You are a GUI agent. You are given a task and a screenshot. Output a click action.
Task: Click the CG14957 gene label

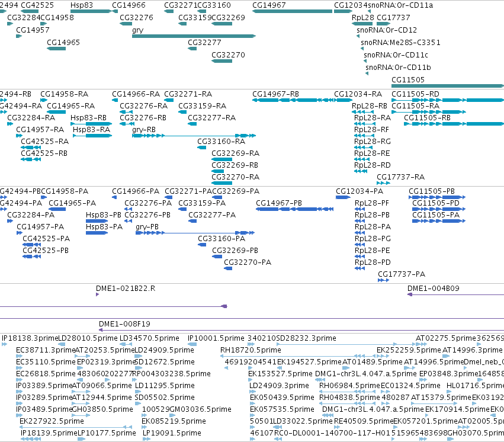33,30
